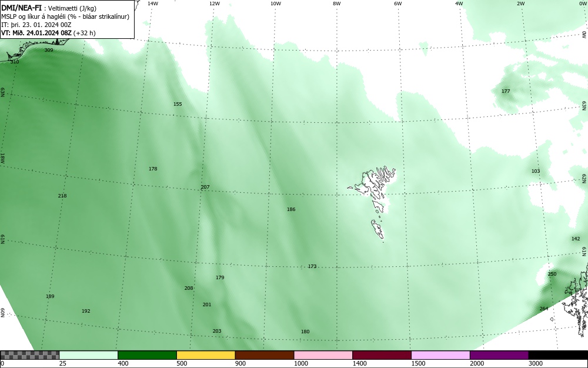The image size is (588, 368).
Task: Click the legend scale label 25
Action: click(x=63, y=363)
